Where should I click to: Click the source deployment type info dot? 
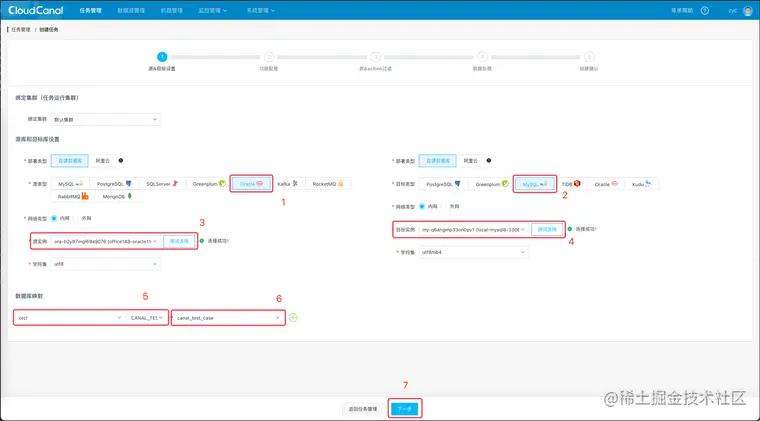[x=121, y=160]
